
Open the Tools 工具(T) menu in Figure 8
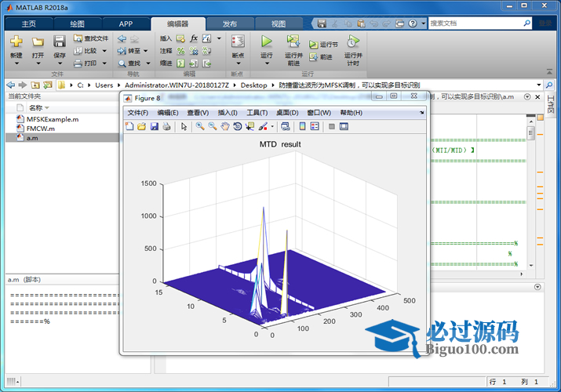point(257,113)
